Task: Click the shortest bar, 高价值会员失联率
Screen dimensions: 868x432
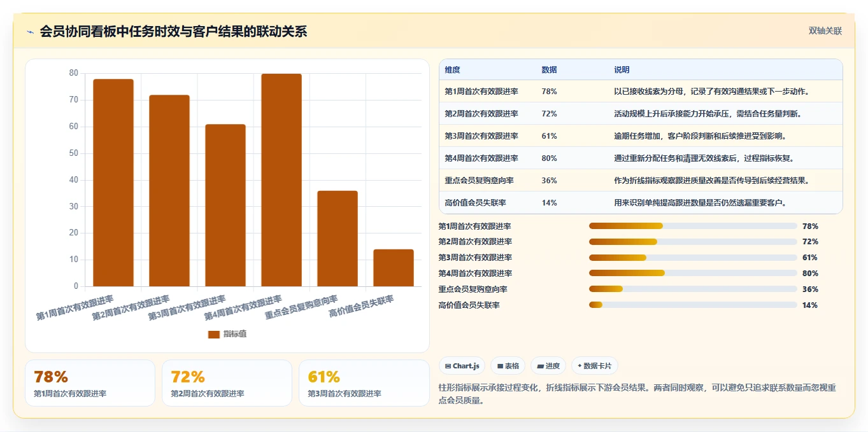Action: point(394,268)
